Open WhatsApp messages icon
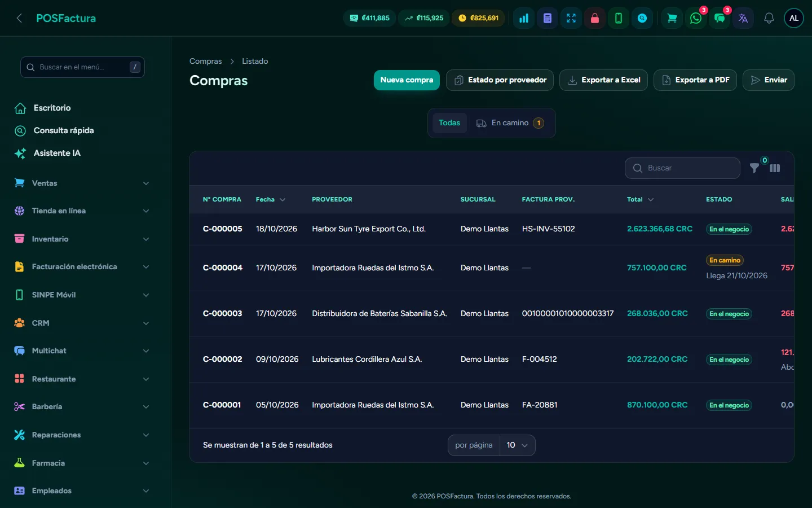 click(696, 18)
